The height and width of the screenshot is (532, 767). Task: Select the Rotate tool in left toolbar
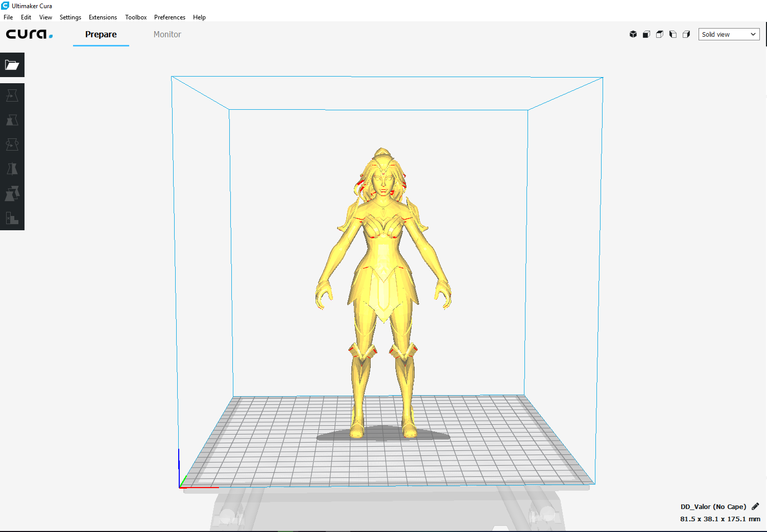coord(12,144)
